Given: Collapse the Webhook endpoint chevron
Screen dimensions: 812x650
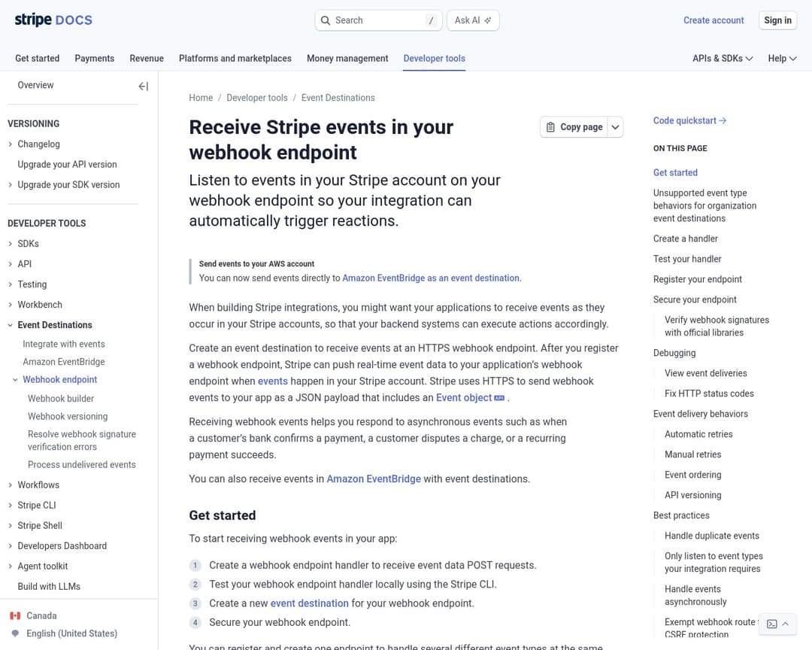Looking at the screenshot, I should 15,380.
